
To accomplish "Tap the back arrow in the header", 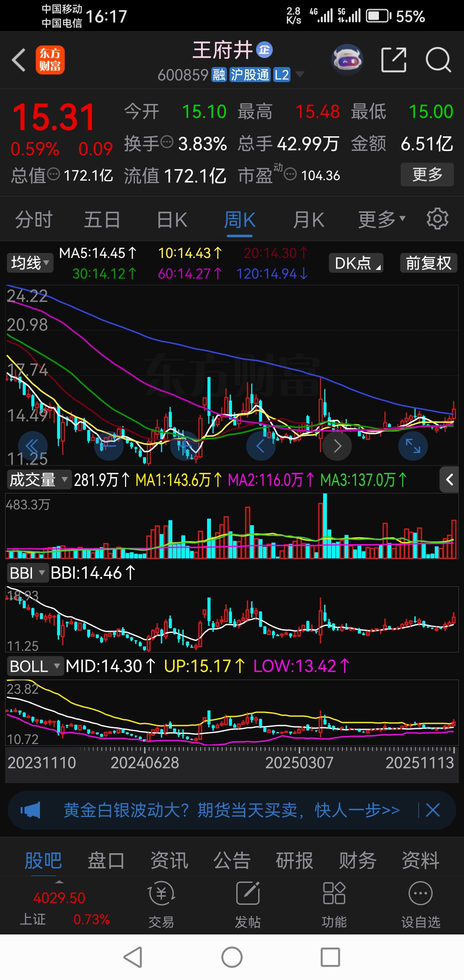I will pos(18,60).
